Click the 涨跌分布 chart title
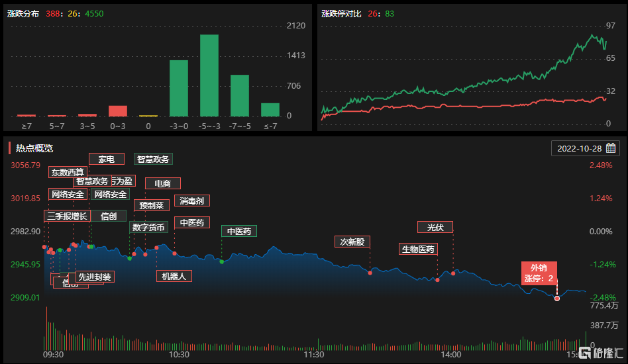Image resolution: width=628 pixels, height=364 pixels. (23, 14)
